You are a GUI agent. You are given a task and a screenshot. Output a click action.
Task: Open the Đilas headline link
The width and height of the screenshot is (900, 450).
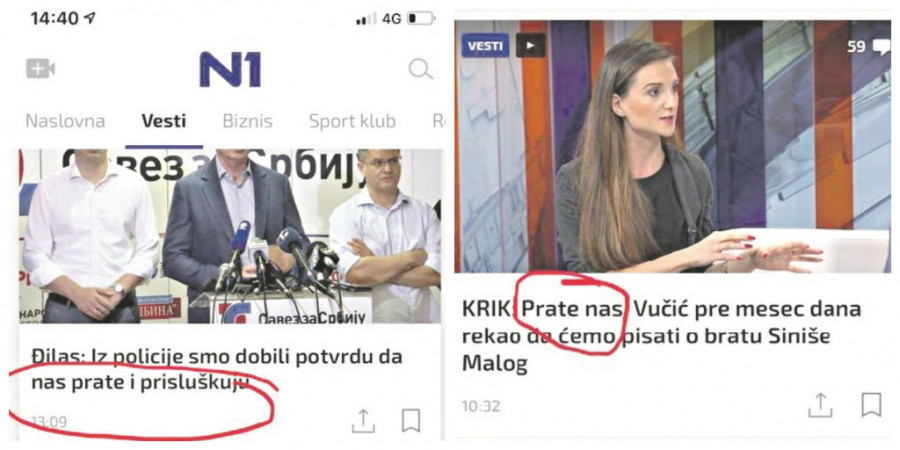pos(217,369)
